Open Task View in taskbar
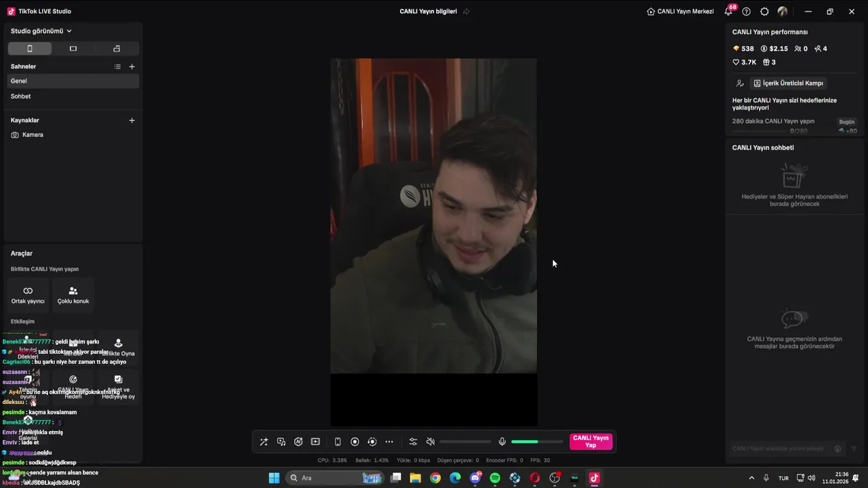868x488 pixels. [396, 478]
